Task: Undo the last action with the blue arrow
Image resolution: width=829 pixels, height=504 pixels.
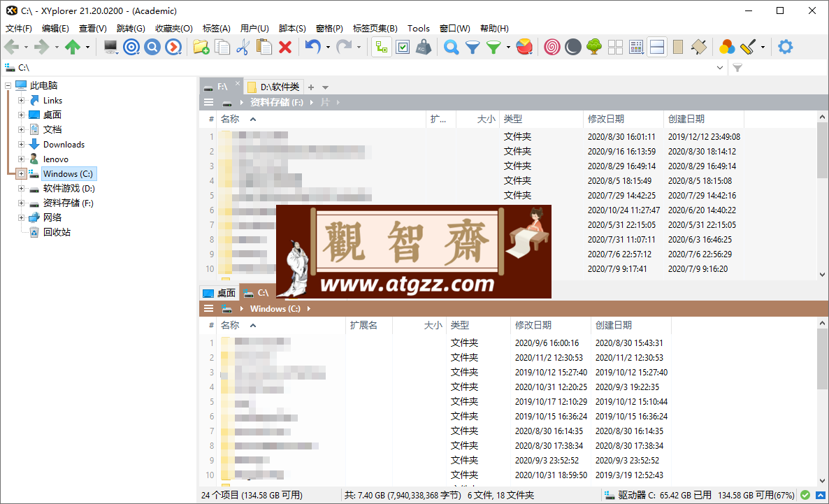Action: (x=313, y=47)
